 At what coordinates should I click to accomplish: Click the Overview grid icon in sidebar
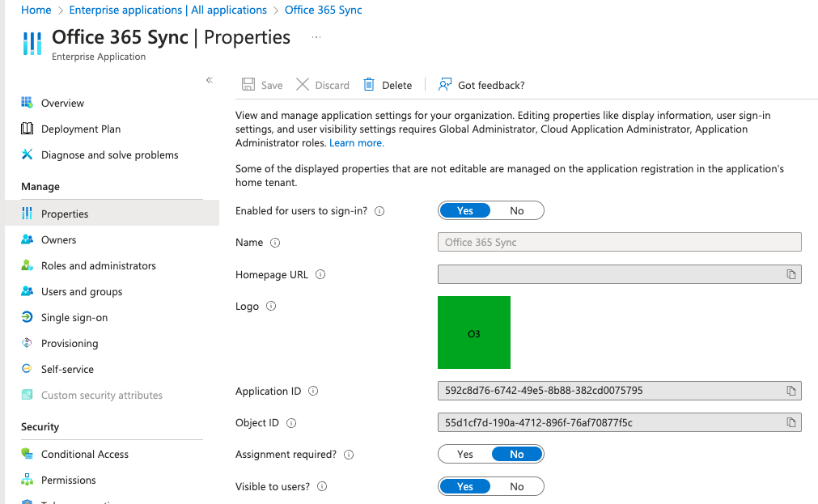point(28,103)
